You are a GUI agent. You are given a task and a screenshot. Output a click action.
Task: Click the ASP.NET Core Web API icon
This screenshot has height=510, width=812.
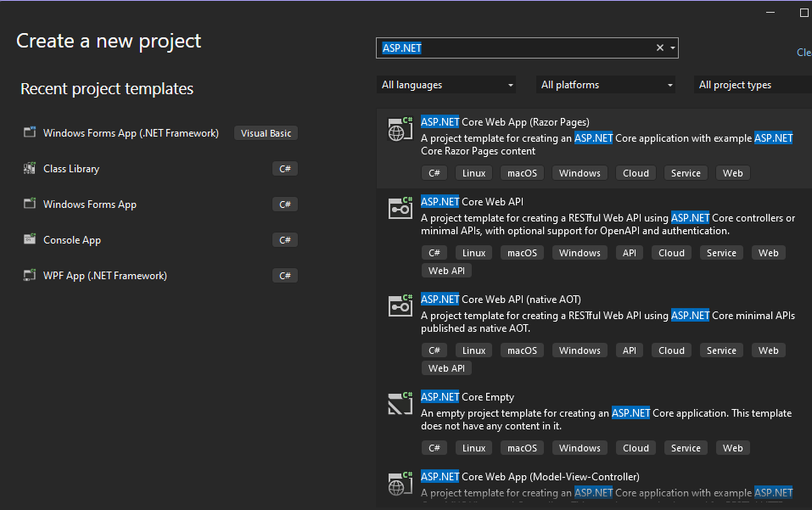(x=400, y=209)
